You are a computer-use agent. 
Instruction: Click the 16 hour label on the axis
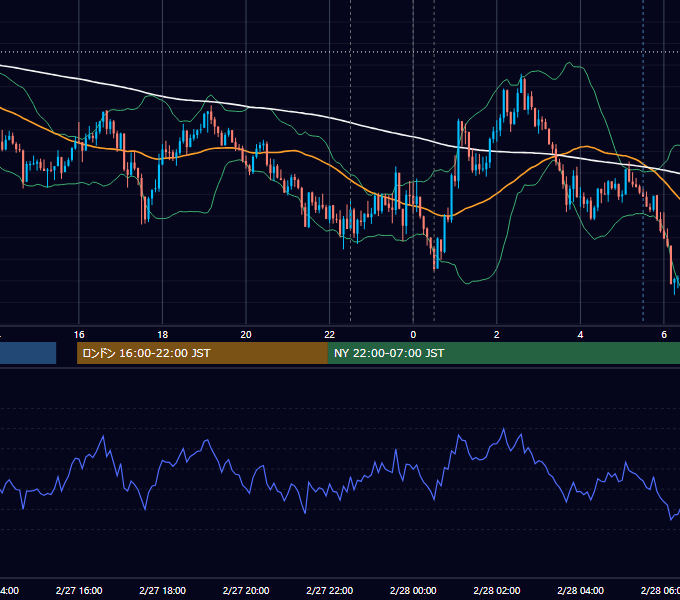(x=79, y=335)
